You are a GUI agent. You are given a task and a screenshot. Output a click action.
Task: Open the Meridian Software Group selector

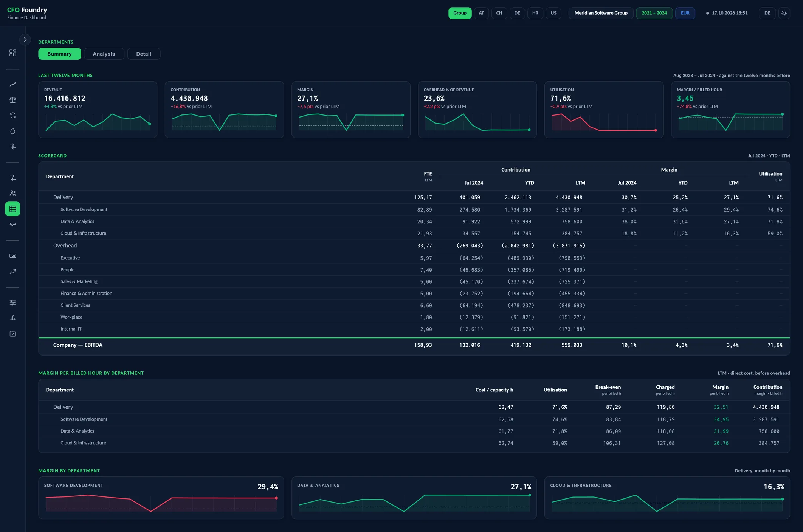click(601, 13)
